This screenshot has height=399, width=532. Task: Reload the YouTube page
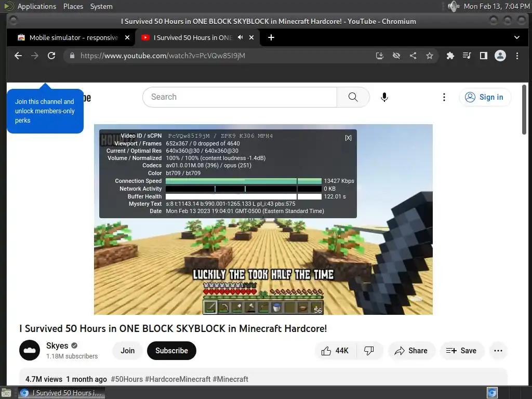click(x=51, y=56)
